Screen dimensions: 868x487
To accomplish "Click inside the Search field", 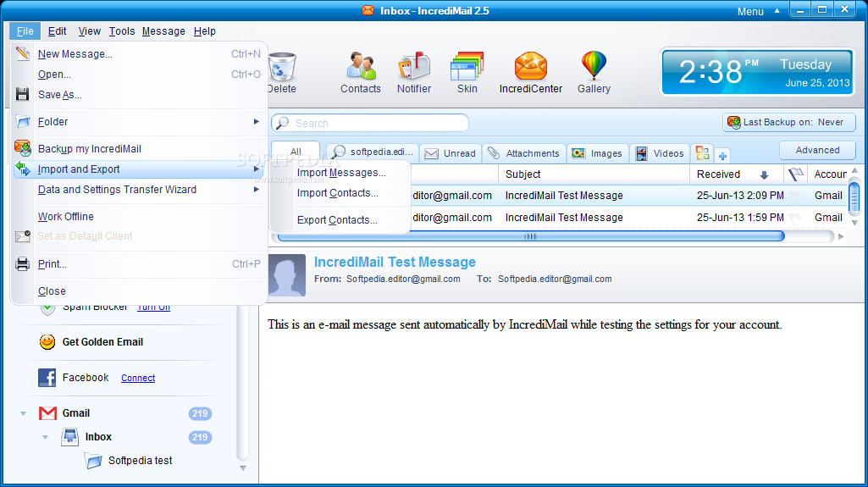I will pos(370,123).
